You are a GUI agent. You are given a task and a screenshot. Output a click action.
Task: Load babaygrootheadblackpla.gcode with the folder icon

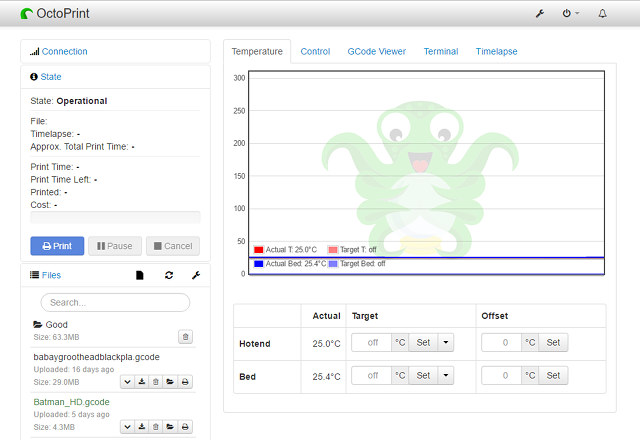[x=170, y=382]
